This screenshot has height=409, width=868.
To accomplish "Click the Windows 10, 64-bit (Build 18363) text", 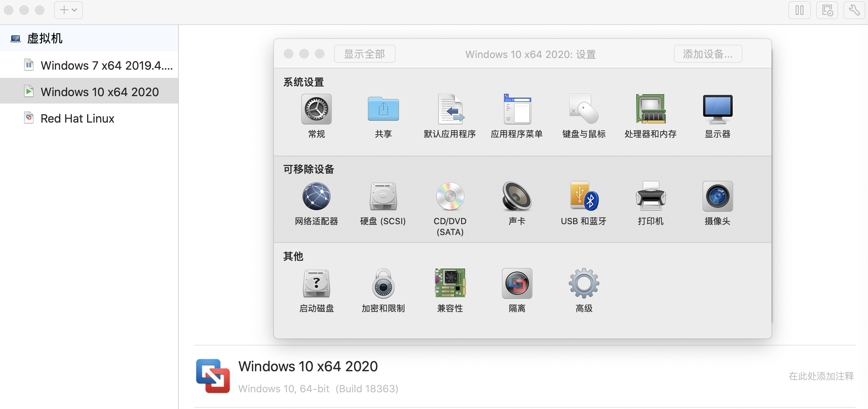I will (318, 389).
